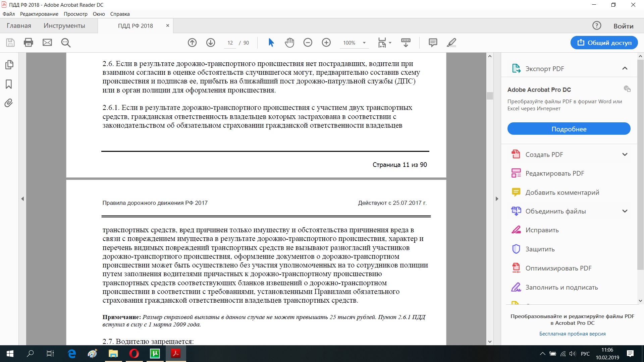Open attachments panel paperclip icon

pos(9,103)
